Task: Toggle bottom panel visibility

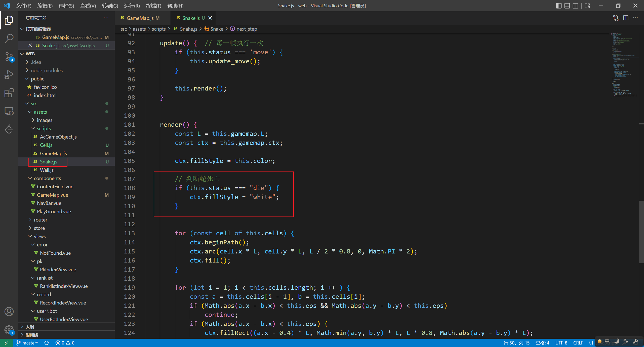Action: [x=567, y=6]
